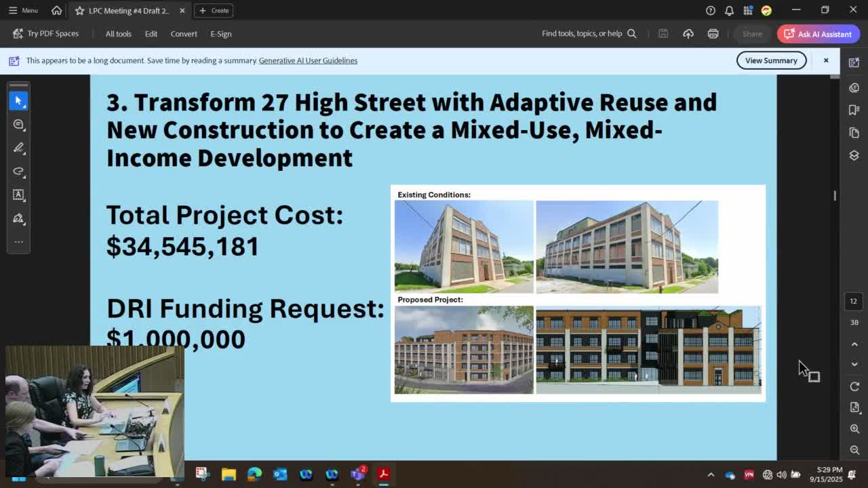This screenshot has height=488, width=868.
Task: Click the View Summary button
Action: click(x=771, y=60)
